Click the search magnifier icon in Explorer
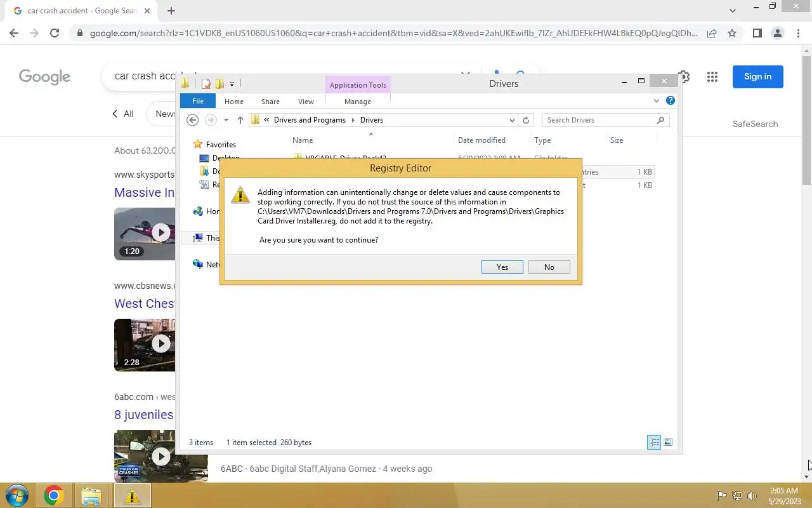The height and width of the screenshot is (508, 812). tap(661, 120)
